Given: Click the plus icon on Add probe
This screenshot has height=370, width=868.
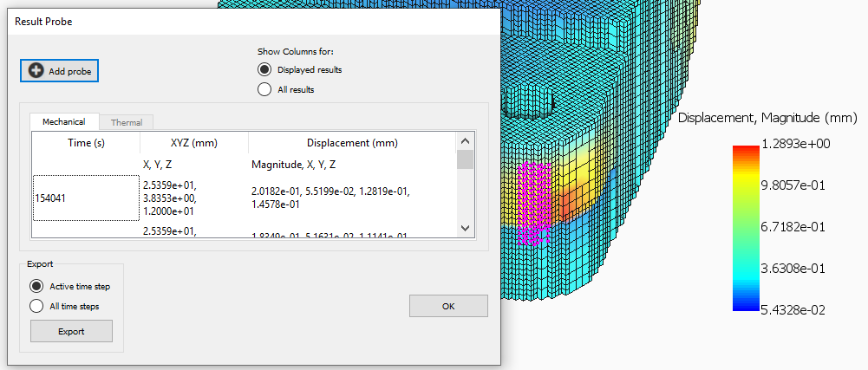Looking at the screenshot, I should pos(36,71).
